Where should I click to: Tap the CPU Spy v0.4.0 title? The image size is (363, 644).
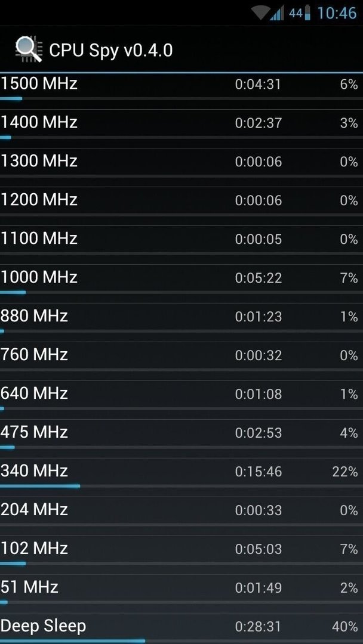[x=110, y=51]
